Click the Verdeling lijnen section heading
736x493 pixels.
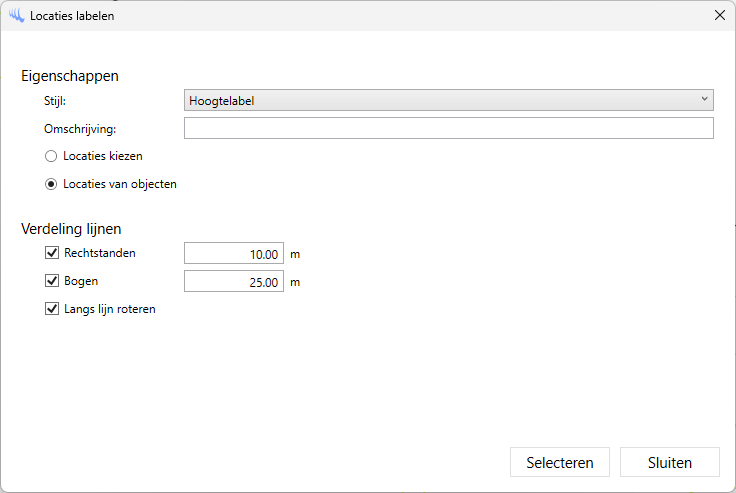click(71, 229)
